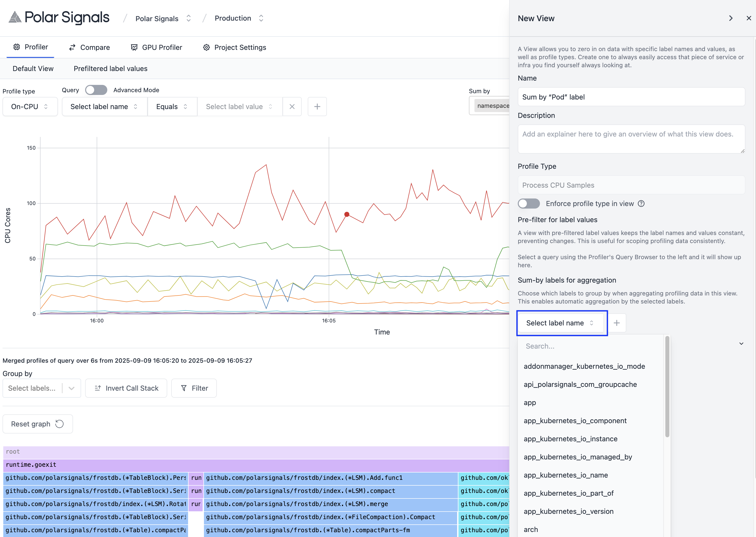Screen dimensions: 756x537
Task: Select the Compare arrows icon
Action: [72, 47]
